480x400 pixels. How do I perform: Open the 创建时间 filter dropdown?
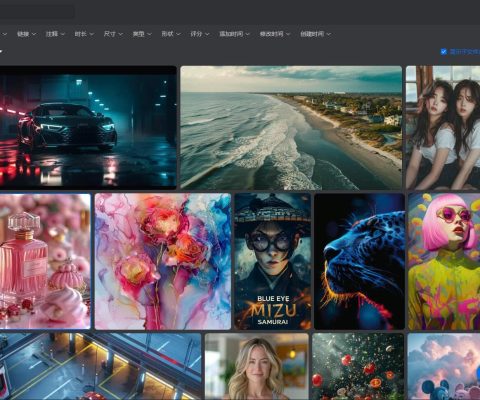point(315,34)
